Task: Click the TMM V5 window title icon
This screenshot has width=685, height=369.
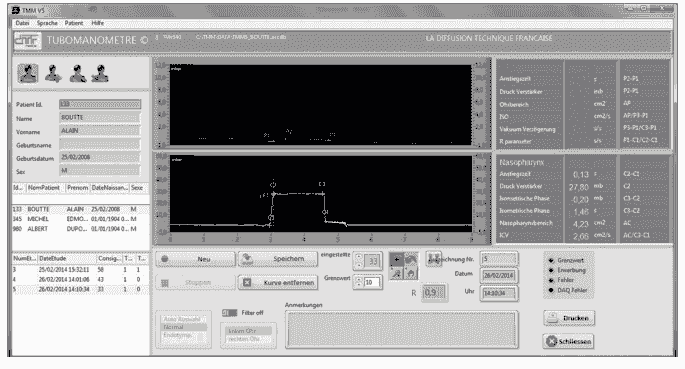Action: (16, 10)
